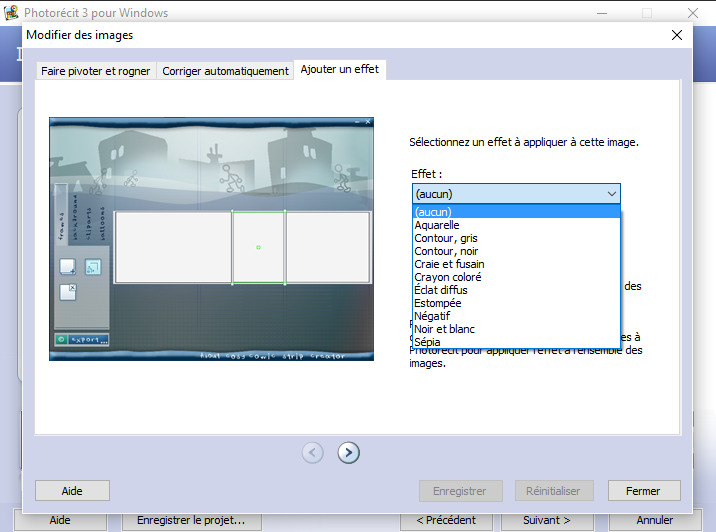Click the Réinitialiser button

554,491
